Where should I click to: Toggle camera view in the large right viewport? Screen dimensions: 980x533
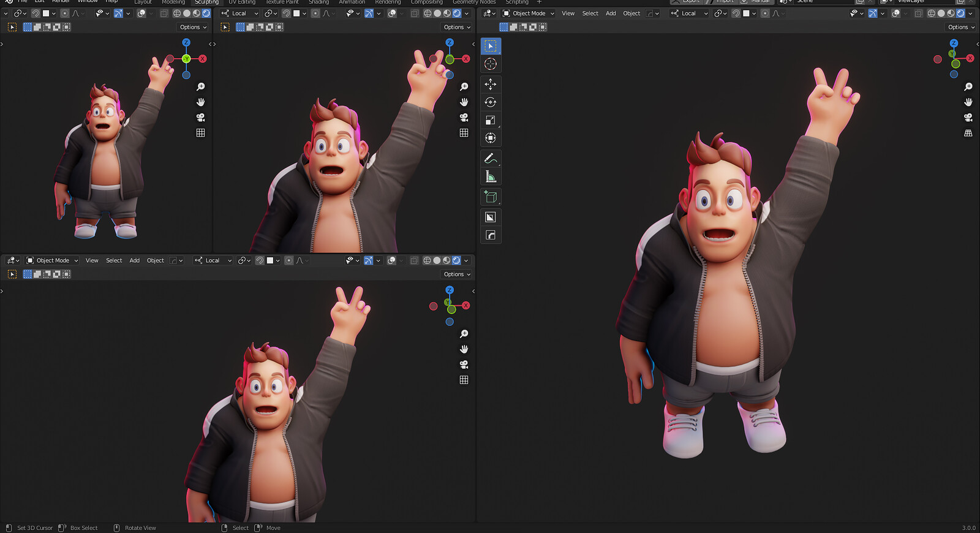(x=968, y=118)
